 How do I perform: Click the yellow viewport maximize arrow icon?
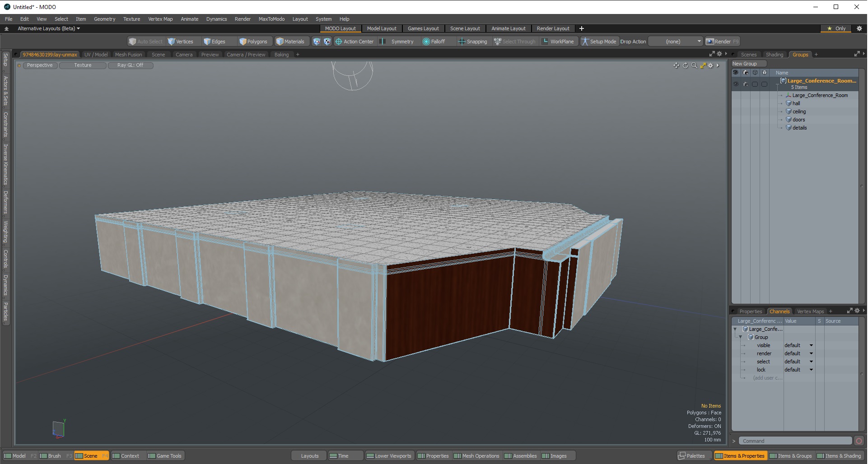703,65
